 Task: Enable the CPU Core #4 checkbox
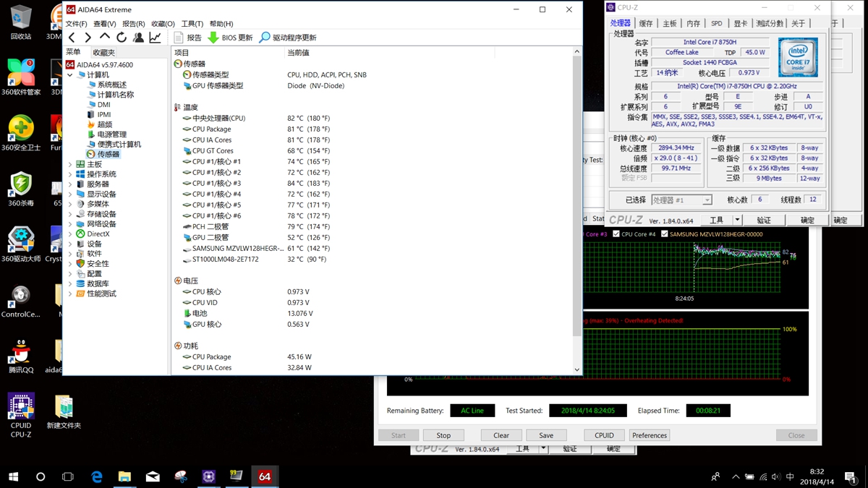pos(616,234)
